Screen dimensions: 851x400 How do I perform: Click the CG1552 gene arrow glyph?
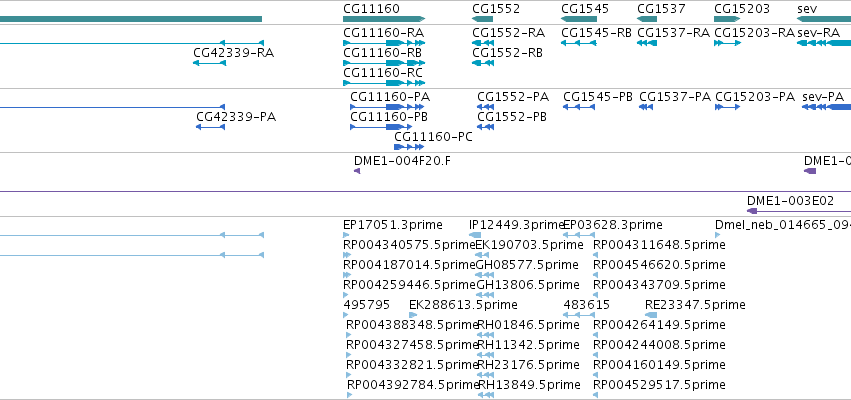pyautogui.click(x=482, y=19)
